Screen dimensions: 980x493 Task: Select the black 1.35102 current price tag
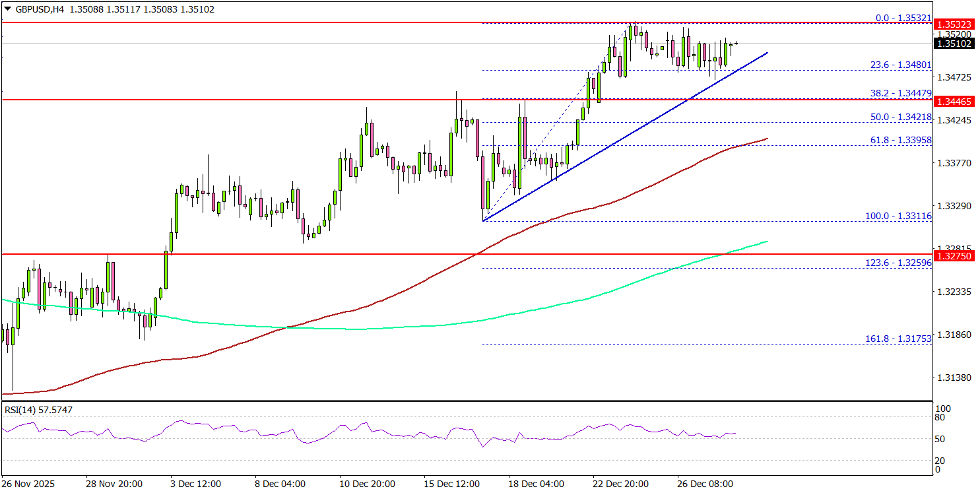point(955,44)
